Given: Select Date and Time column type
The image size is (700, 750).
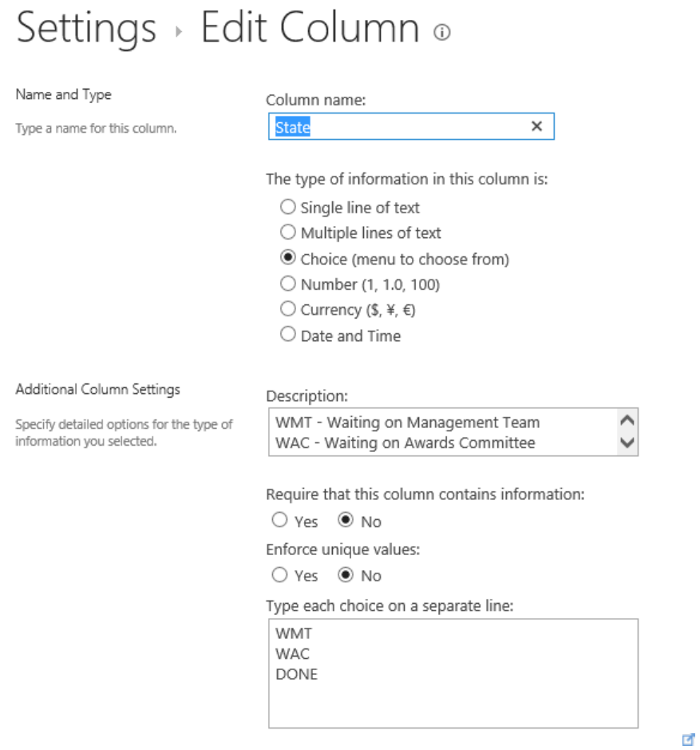Looking at the screenshot, I should [288, 335].
